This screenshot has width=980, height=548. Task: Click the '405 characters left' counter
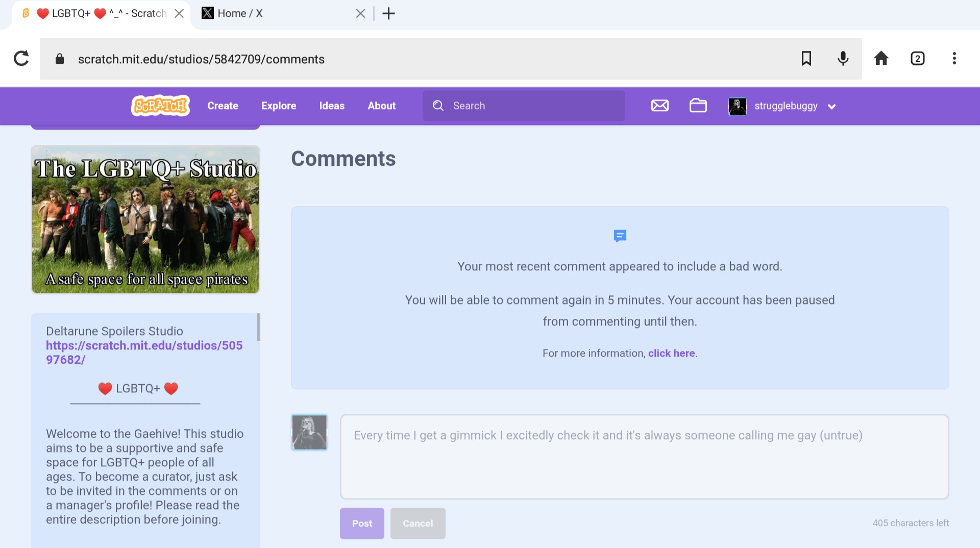(x=911, y=523)
